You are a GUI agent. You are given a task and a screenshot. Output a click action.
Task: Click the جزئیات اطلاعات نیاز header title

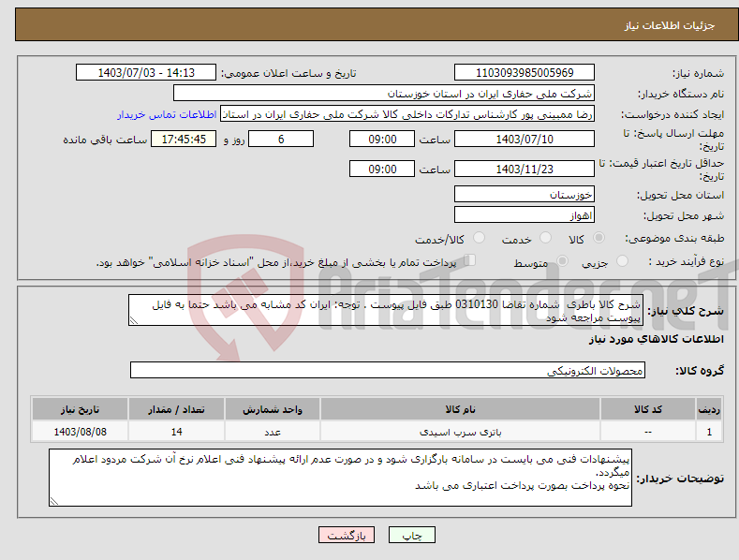pos(670,25)
